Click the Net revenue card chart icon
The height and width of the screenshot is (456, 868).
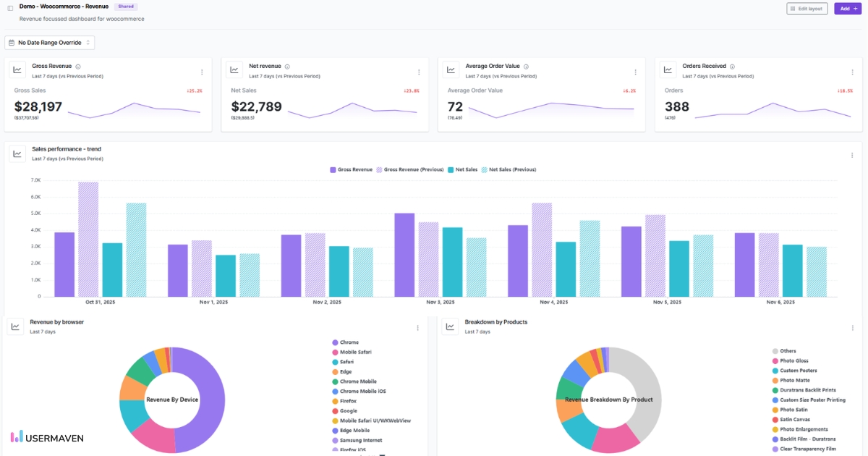pyautogui.click(x=234, y=69)
